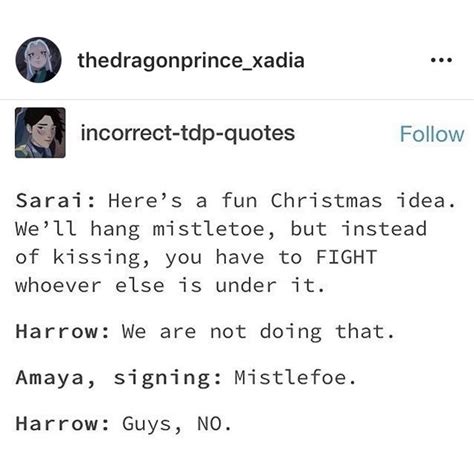Click the word 'mistletoe' in second line
The width and height of the screenshot is (474, 474).
214,230
